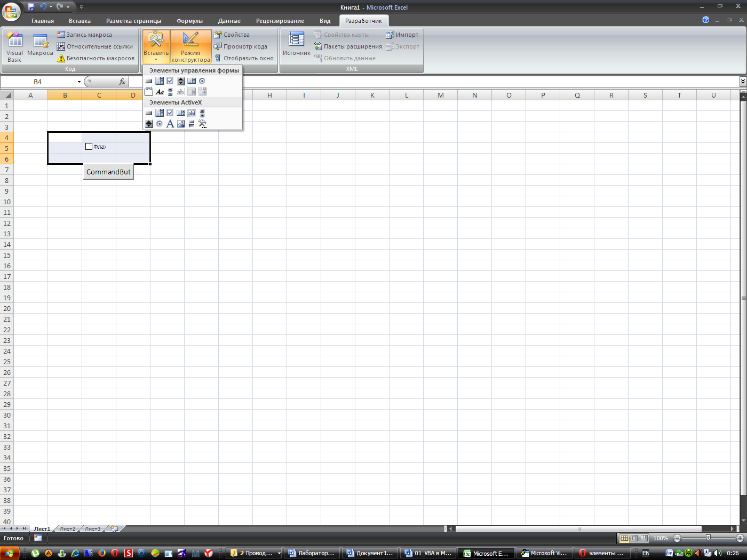Insert a form control Group Box
Image resolution: width=747 pixels, height=560 pixels.
pyautogui.click(x=149, y=92)
